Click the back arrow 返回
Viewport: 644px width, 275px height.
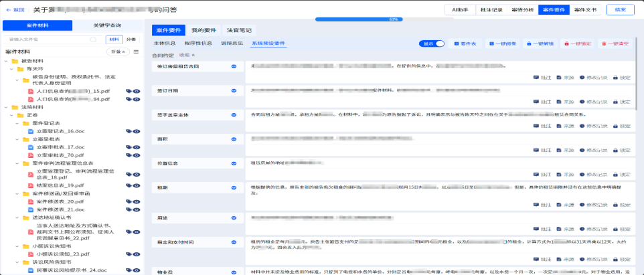point(15,9)
